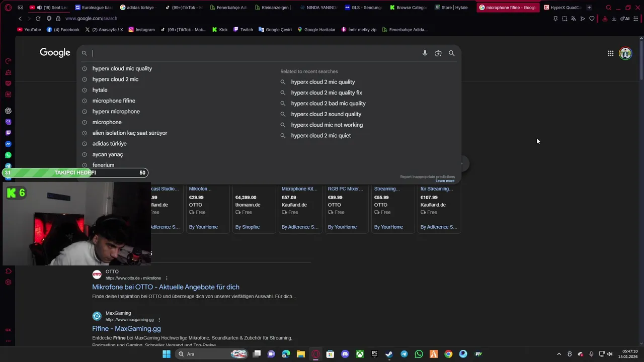Select suggestion 'hyperx cloud mic quality'

point(122,69)
